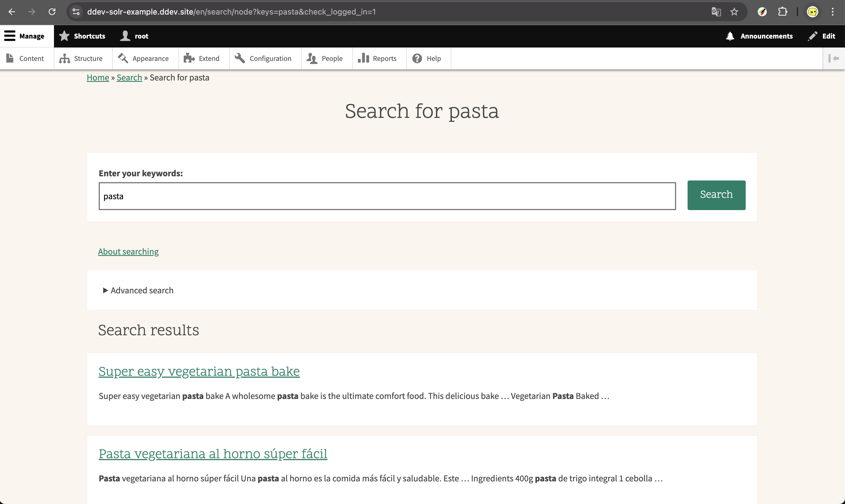
Task: Click the browser reload icon
Action: click(52, 12)
